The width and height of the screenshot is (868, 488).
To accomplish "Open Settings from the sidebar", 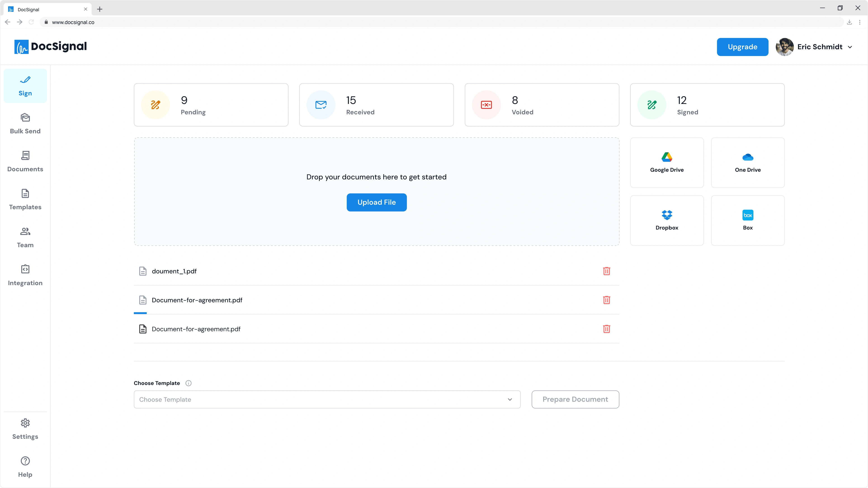I will (25, 429).
